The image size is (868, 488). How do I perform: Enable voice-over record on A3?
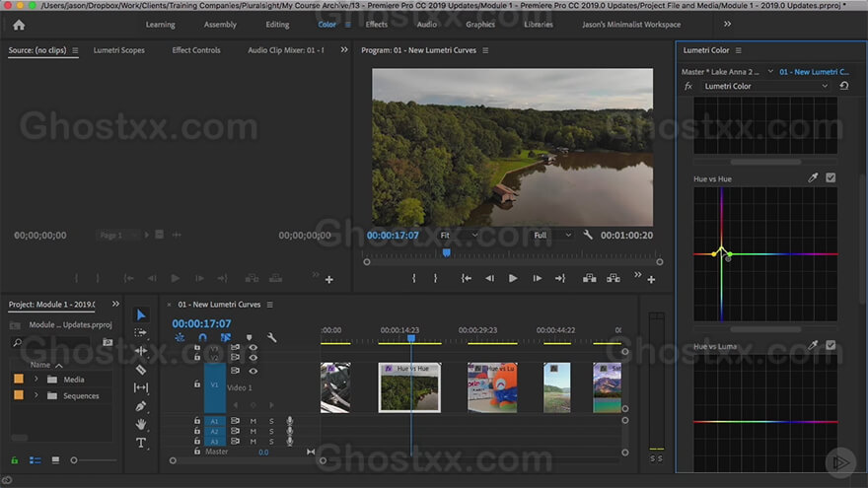[x=290, y=442]
